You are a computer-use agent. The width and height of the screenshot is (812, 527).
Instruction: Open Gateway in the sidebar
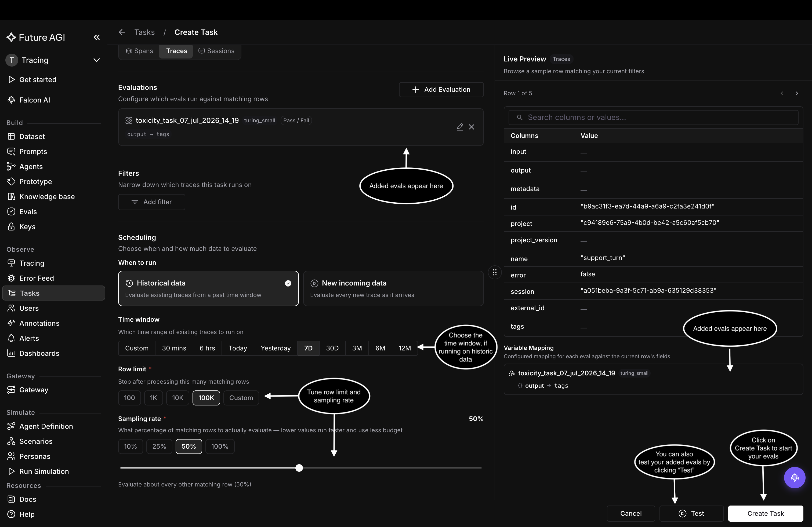coord(53,390)
